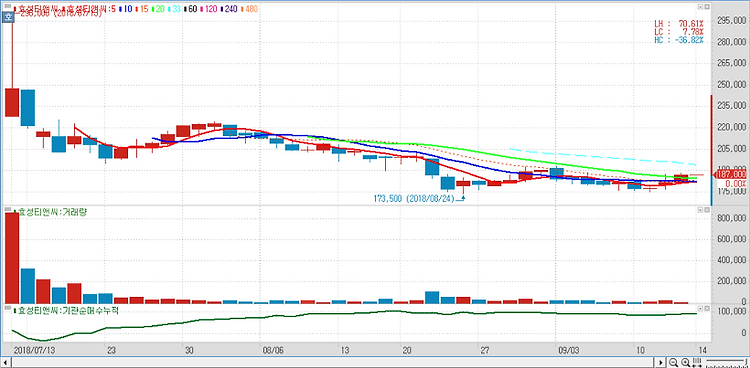Click the tallest red volume bar
This screenshot has height=368, width=750.
point(12,258)
